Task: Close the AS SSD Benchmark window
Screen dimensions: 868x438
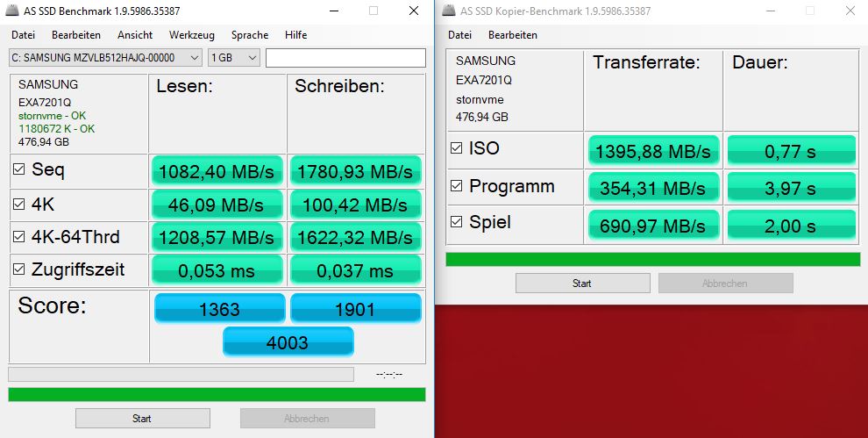Action: [x=413, y=11]
